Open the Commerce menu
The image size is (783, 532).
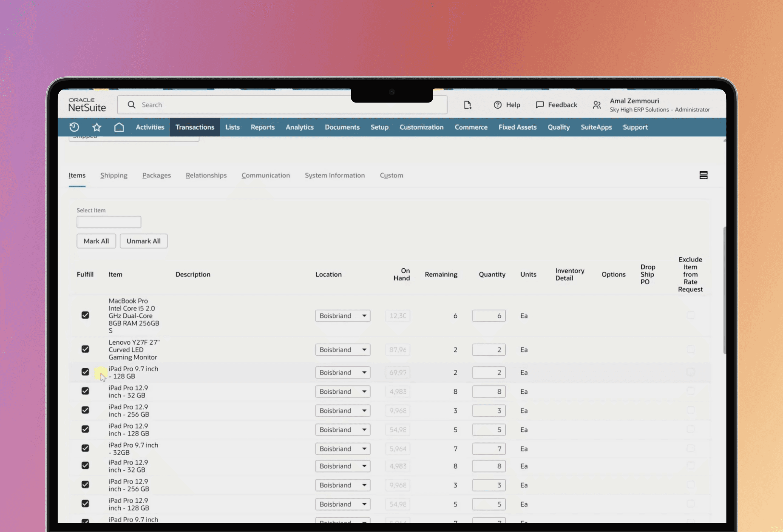click(471, 127)
